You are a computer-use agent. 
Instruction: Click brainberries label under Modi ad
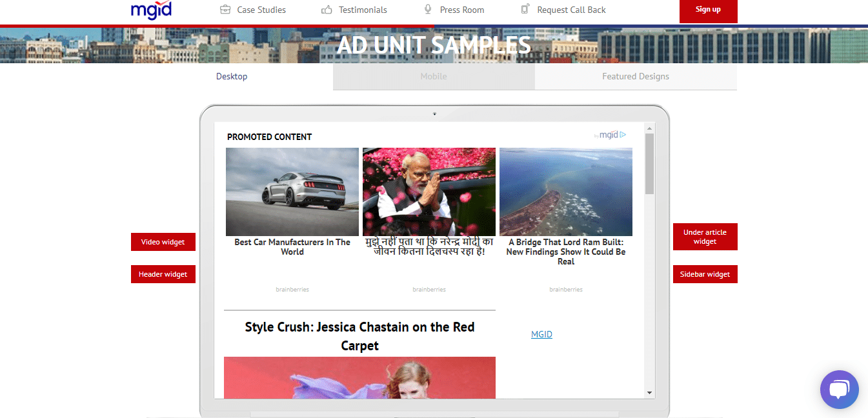click(x=429, y=290)
